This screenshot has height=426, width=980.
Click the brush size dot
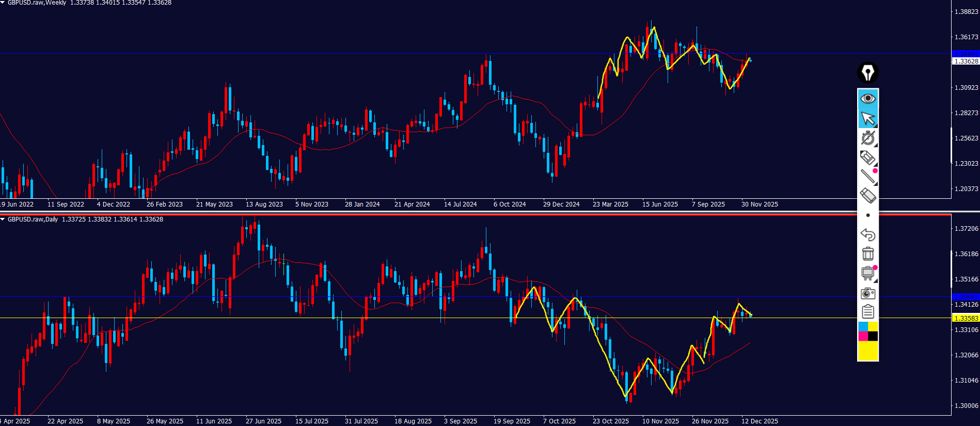pyautogui.click(x=867, y=215)
